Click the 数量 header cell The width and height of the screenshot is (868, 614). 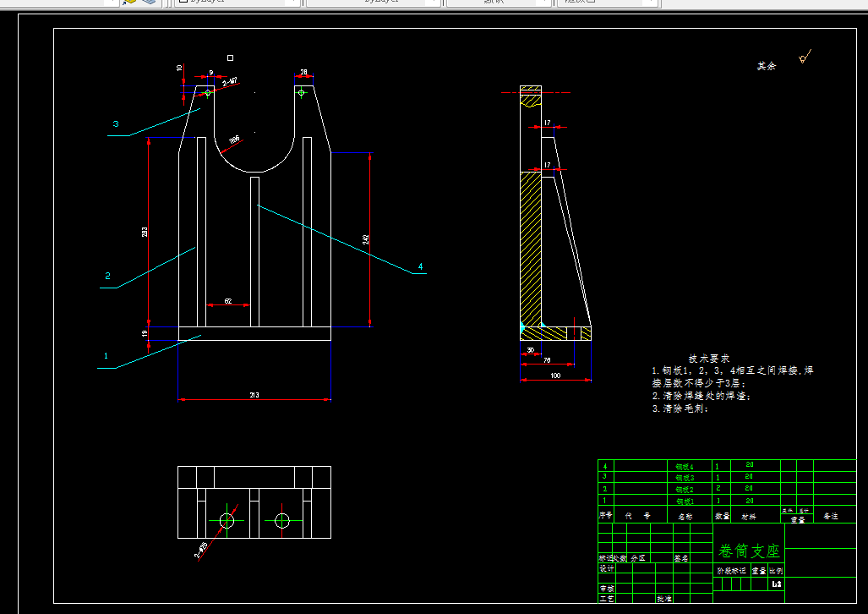pyautogui.click(x=722, y=516)
